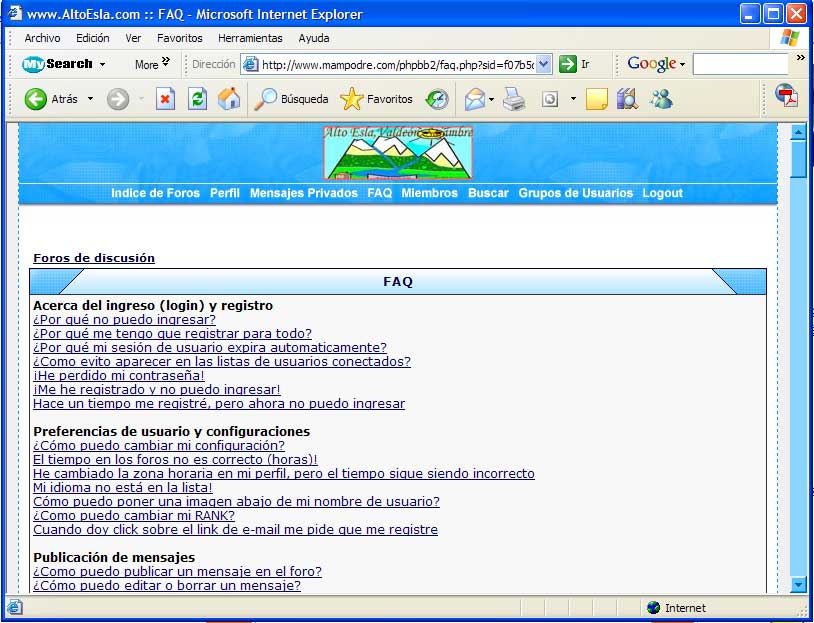Click the red X stop loading icon
Screen dimensions: 814x623
click(165, 99)
